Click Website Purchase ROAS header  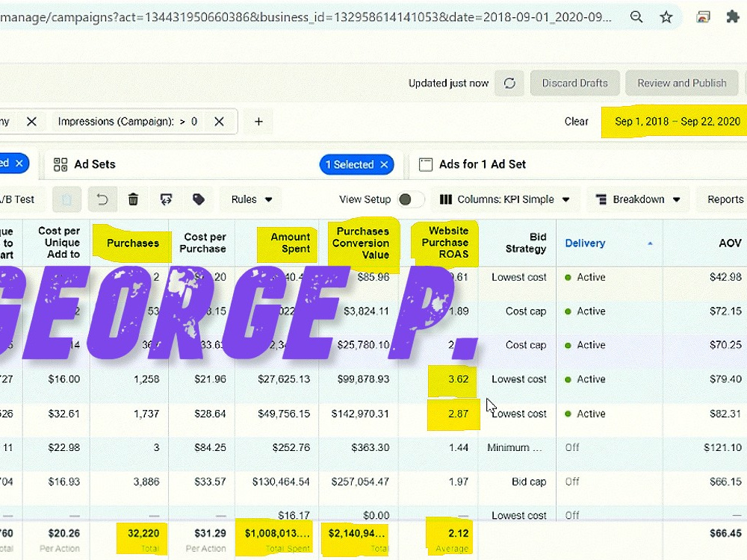pos(446,243)
